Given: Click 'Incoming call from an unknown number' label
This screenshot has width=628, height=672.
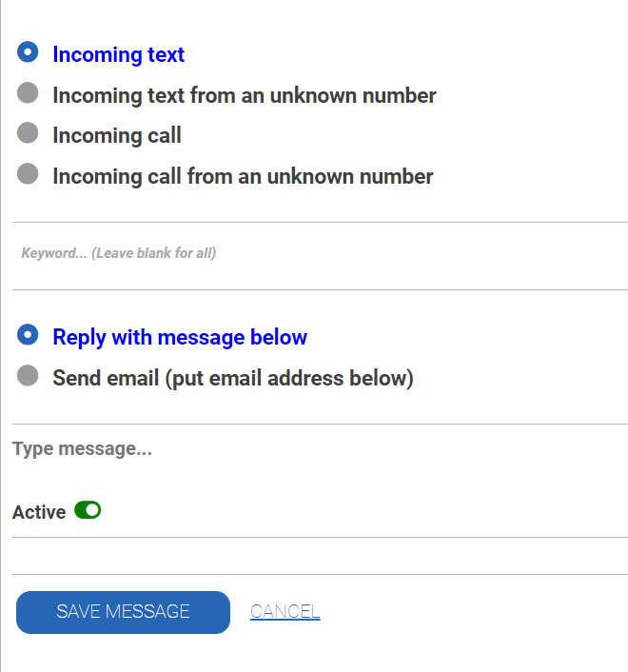Looking at the screenshot, I should click(243, 176).
